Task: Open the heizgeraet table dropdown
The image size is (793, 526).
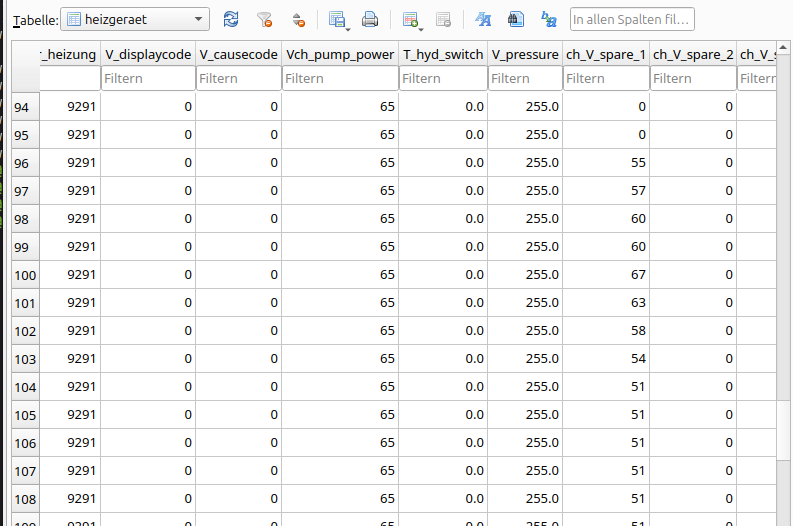Action: tap(135, 19)
